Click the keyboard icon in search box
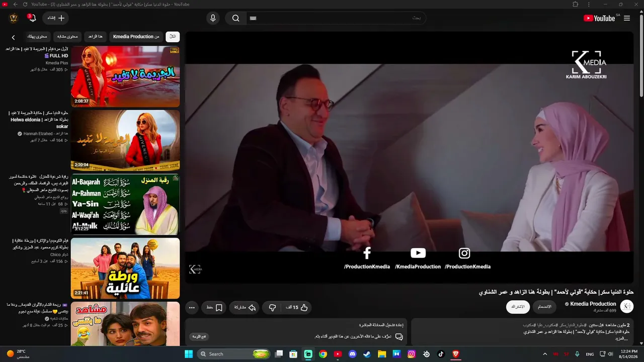Viewport: 644px width, 362px height. (253, 18)
